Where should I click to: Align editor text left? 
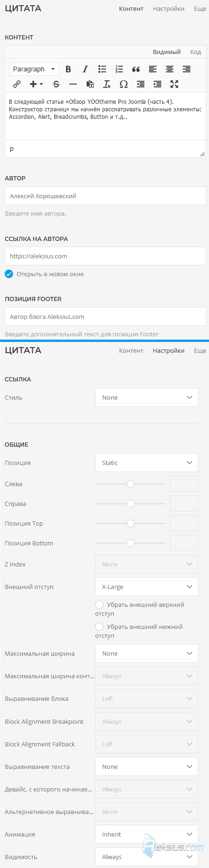153,69
